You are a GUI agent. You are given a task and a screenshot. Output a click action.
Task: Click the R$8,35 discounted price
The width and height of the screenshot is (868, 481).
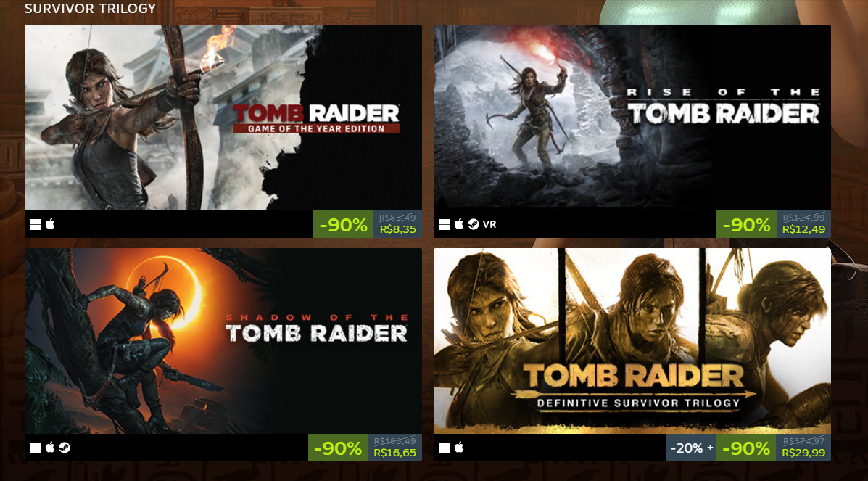(398, 229)
